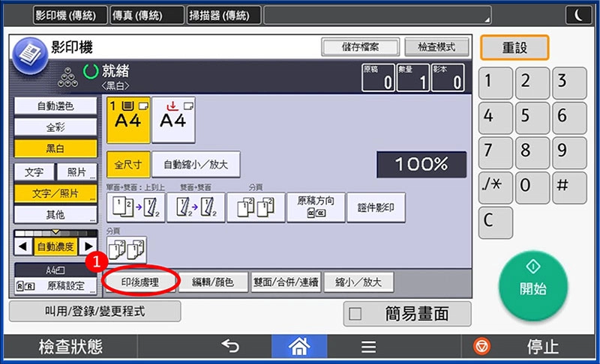Select tray 1 A4 paper
Screen dimensions: 600x364
[x=128, y=120]
